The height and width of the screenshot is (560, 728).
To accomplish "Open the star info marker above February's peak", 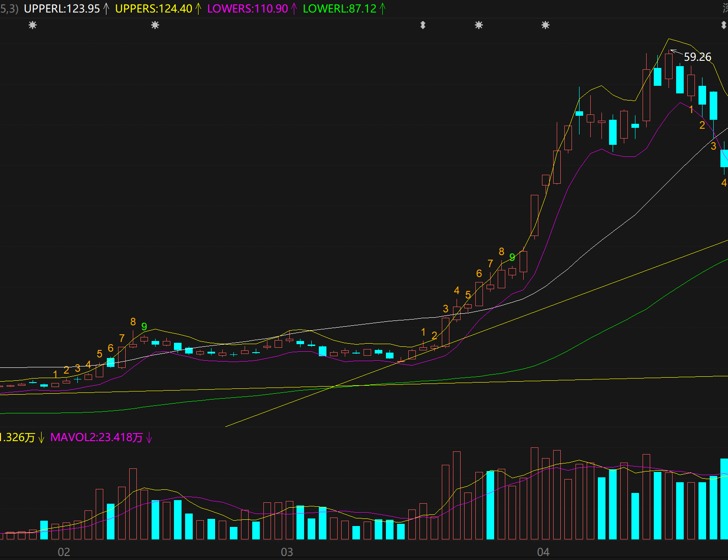I will [x=155, y=25].
